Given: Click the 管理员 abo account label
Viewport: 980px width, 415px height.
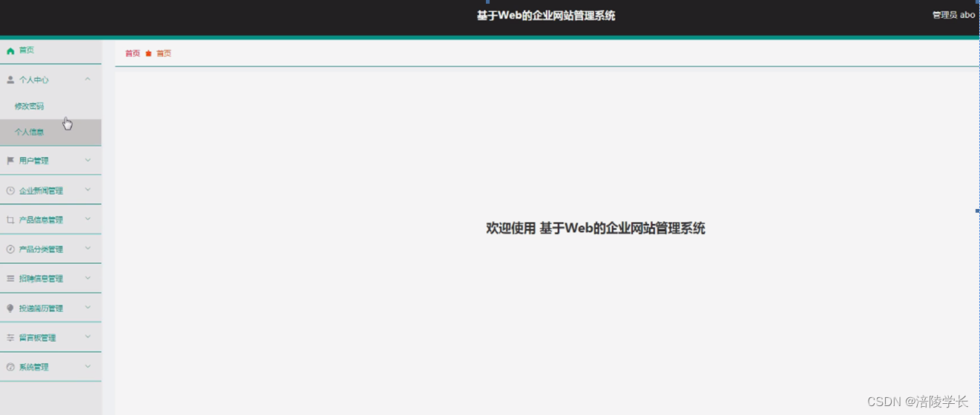Looking at the screenshot, I should pyautogui.click(x=953, y=15).
